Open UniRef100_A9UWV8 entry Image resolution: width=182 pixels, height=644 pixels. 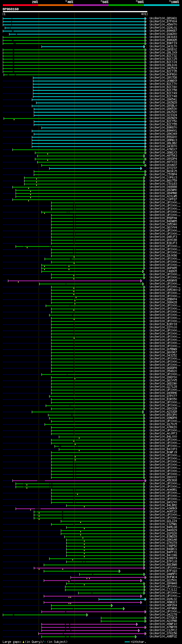[x=163, y=281]
